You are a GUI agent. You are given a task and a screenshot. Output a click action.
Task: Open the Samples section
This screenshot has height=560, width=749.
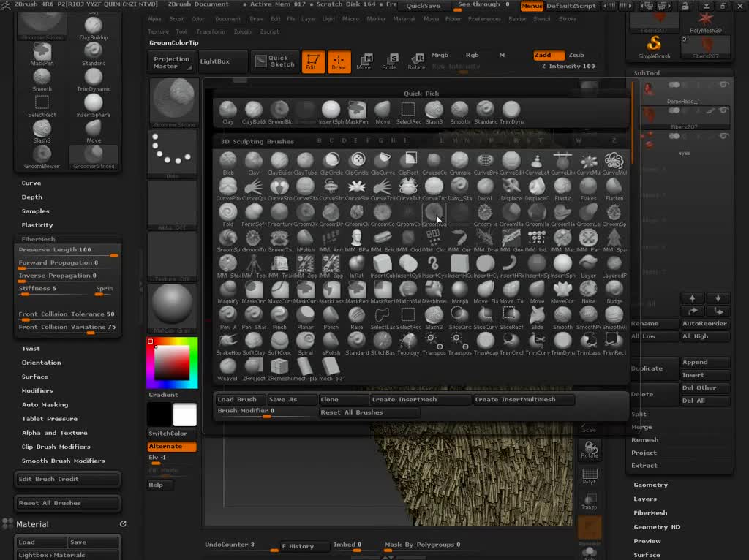click(35, 211)
